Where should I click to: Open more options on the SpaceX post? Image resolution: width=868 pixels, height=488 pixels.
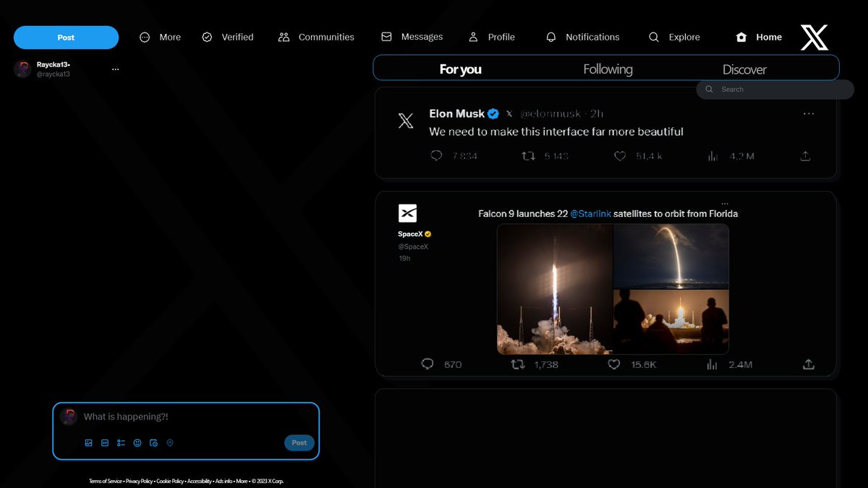[x=725, y=204]
